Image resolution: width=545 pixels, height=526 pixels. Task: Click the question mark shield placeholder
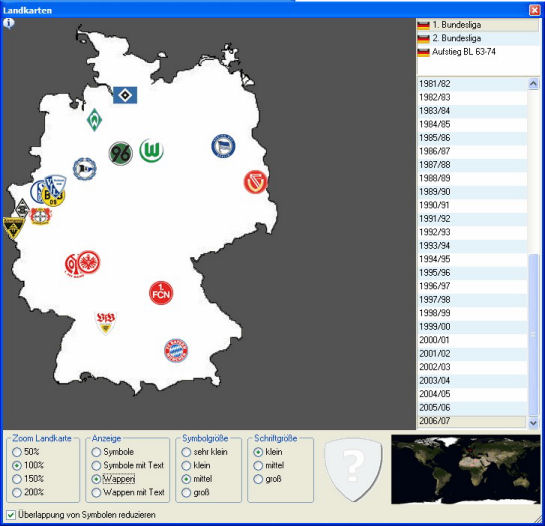[353, 469]
